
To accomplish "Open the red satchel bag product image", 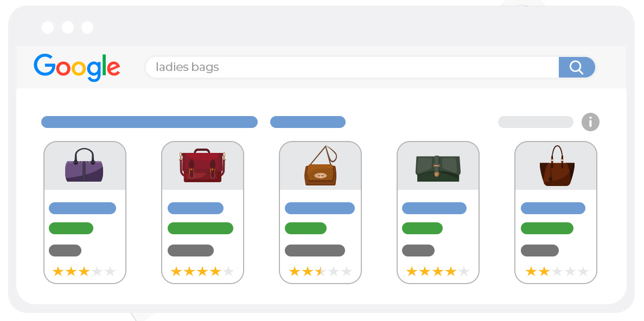I will pos(202,165).
